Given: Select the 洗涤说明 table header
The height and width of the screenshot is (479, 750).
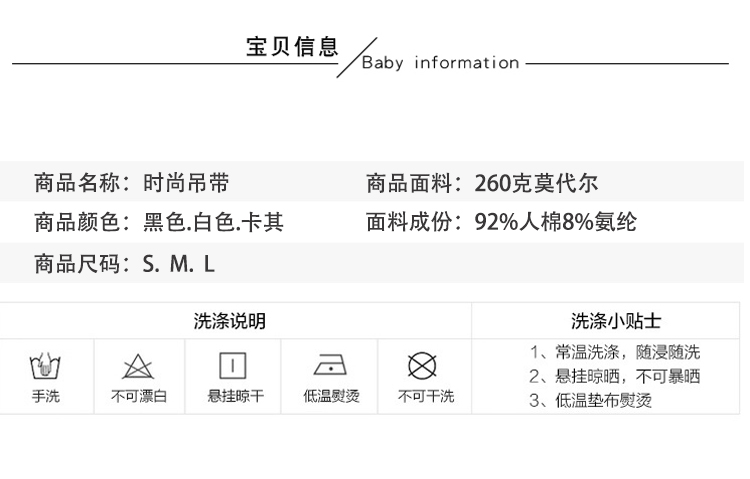Looking at the screenshot, I should (x=230, y=321).
